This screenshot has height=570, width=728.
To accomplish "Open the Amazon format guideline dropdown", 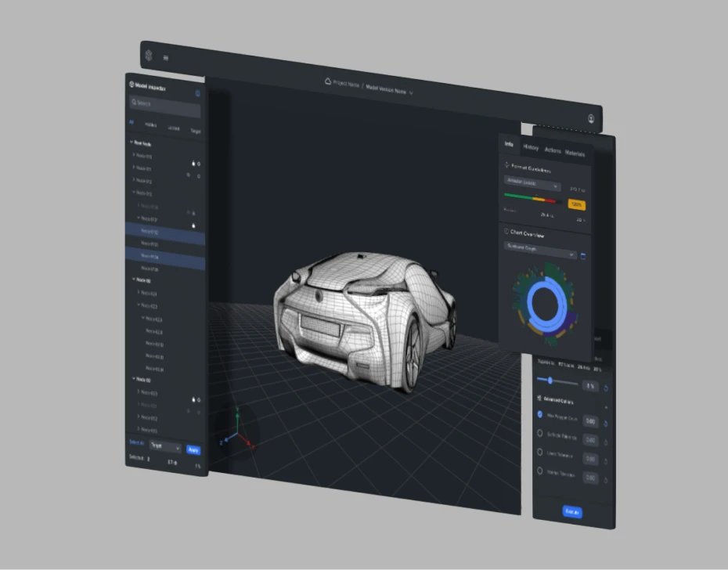I will pyautogui.click(x=532, y=183).
